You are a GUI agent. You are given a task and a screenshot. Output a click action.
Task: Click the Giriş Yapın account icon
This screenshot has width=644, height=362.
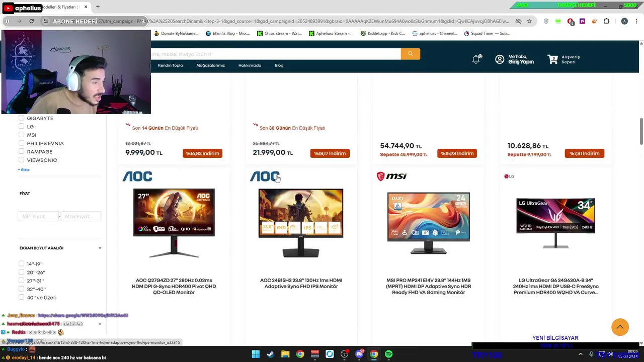(500, 59)
